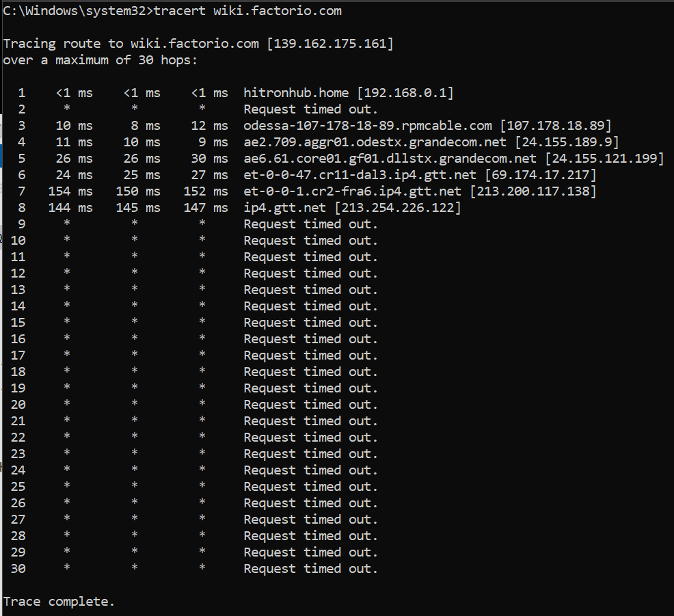Click the IP address 69.174.17.217

[x=541, y=175]
